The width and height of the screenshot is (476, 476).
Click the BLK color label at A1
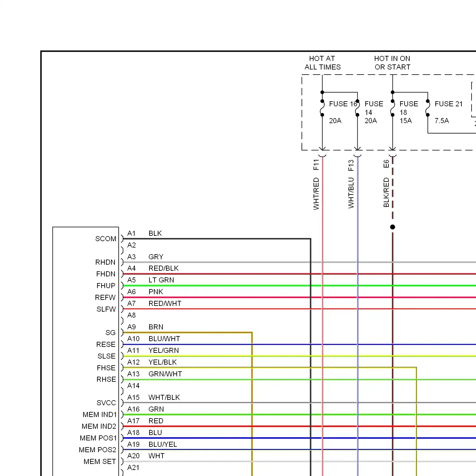pos(155,233)
